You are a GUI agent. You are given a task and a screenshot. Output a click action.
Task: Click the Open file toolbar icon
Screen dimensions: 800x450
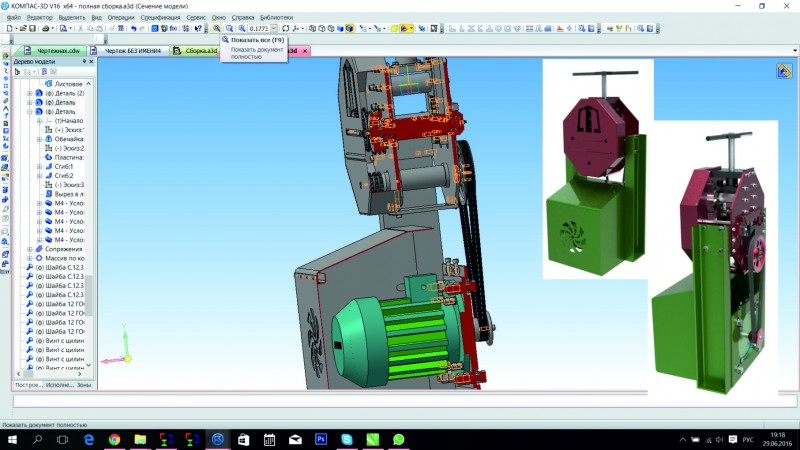click(22, 29)
